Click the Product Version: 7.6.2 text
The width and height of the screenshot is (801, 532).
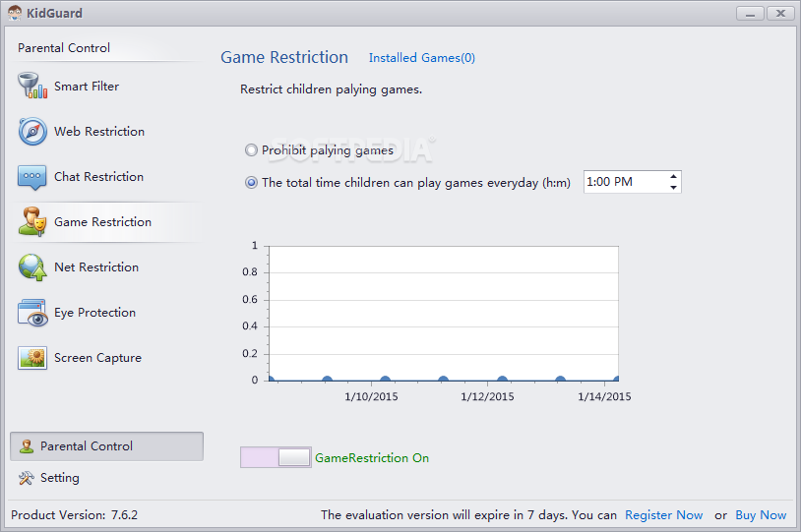[x=74, y=515]
